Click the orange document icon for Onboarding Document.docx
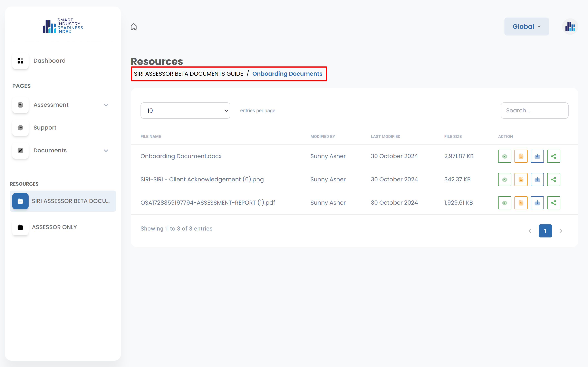This screenshot has height=367, width=588. 521,156
